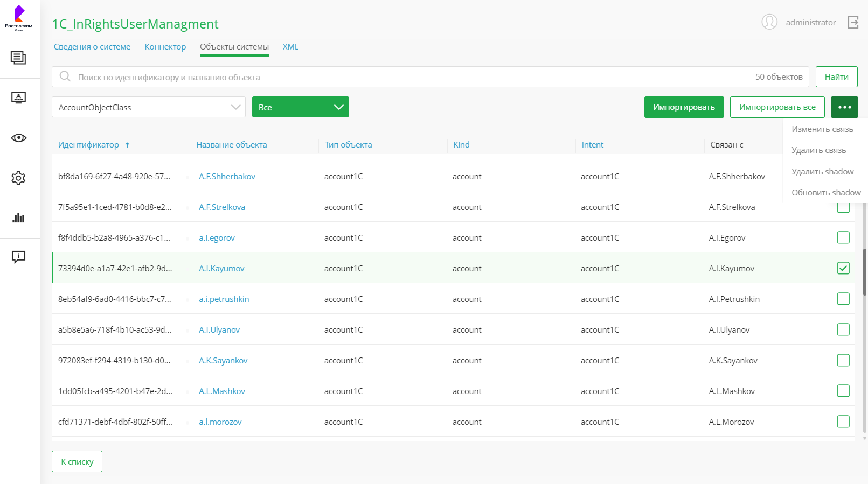Click the 1C_InRightsUserManagment page title
Image resolution: width=868 pixels, height=484 pixels.
click(x=135, y=24)
